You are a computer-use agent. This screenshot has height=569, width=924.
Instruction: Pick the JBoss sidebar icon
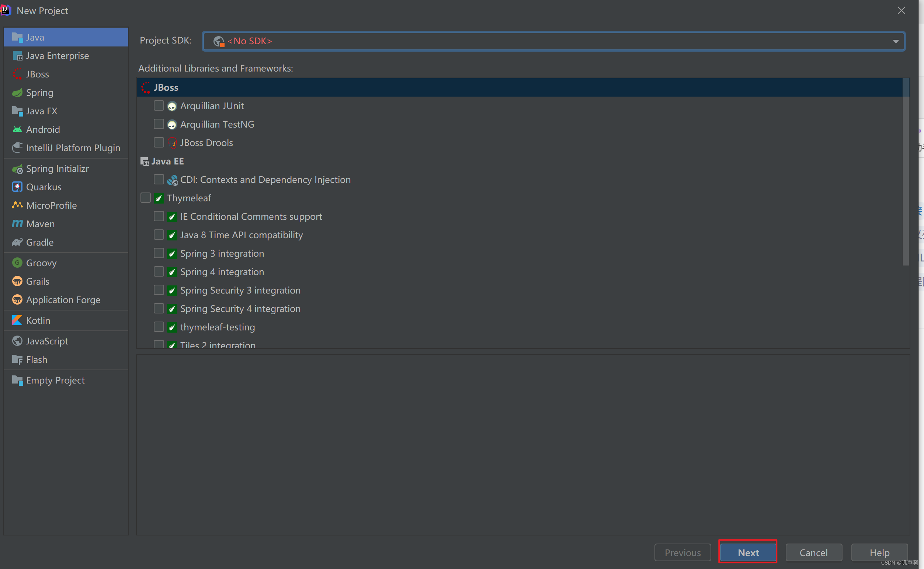[x=17, y=74]
